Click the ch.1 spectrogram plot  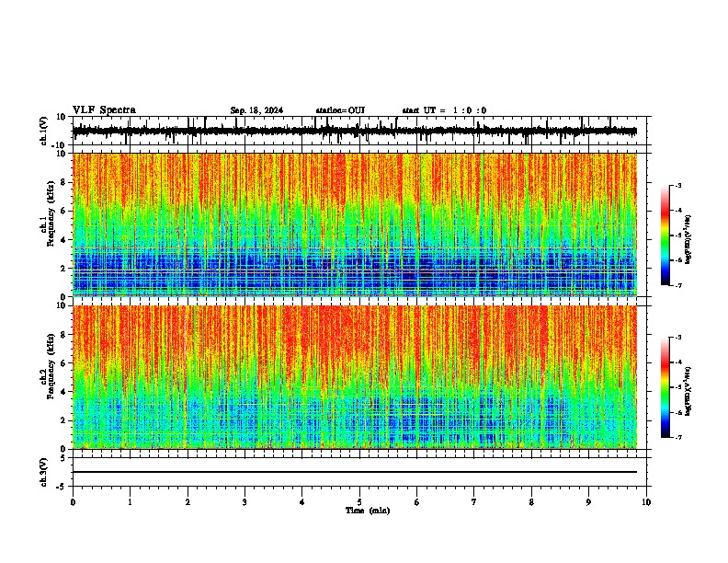pos(355,224)
